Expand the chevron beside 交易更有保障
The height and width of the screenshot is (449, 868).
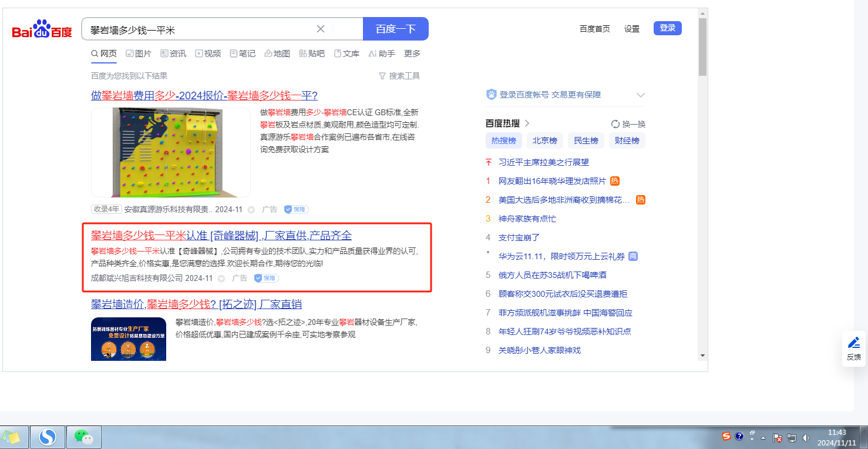click(x=641, y=95)
